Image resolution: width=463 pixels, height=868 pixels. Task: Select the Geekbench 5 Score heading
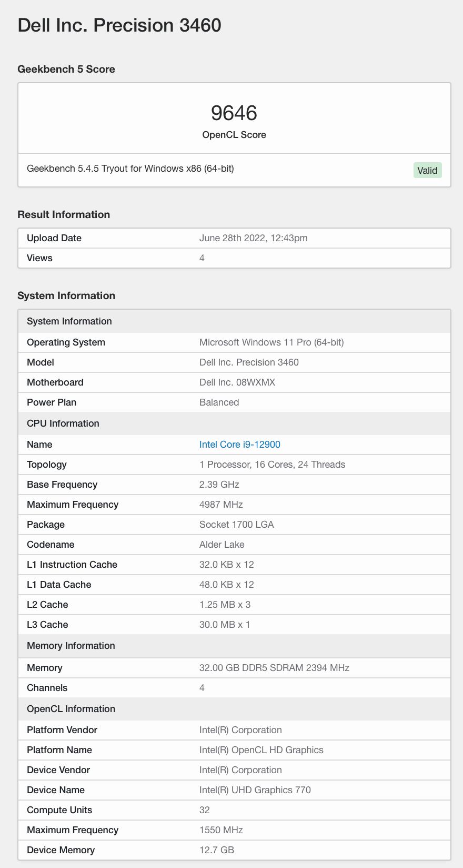pyautogui.click(x=66, y=69)
